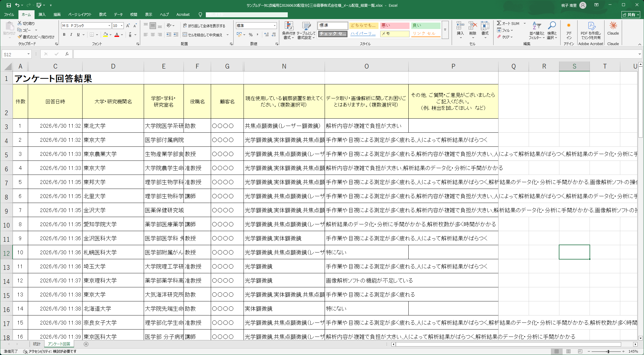
Task: Open the Name Box dropdown arrow
Action: point(28,54)
